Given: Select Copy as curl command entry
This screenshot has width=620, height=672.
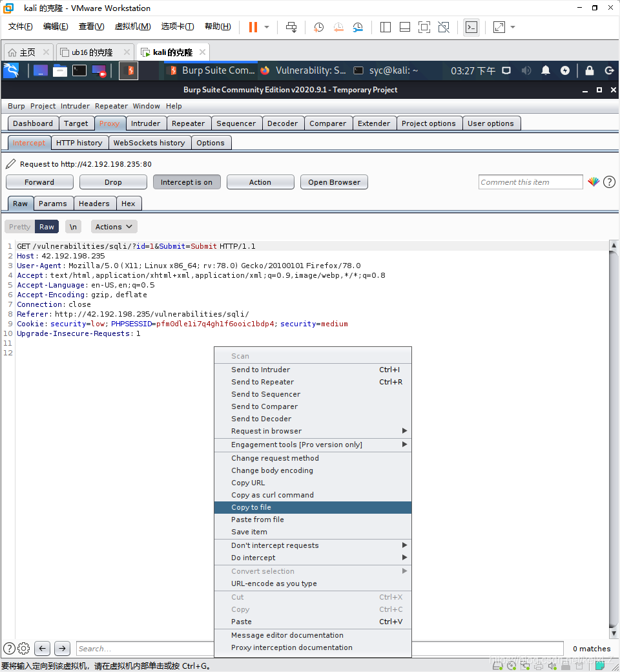Looking at the screenshot, I should [313, 495].
